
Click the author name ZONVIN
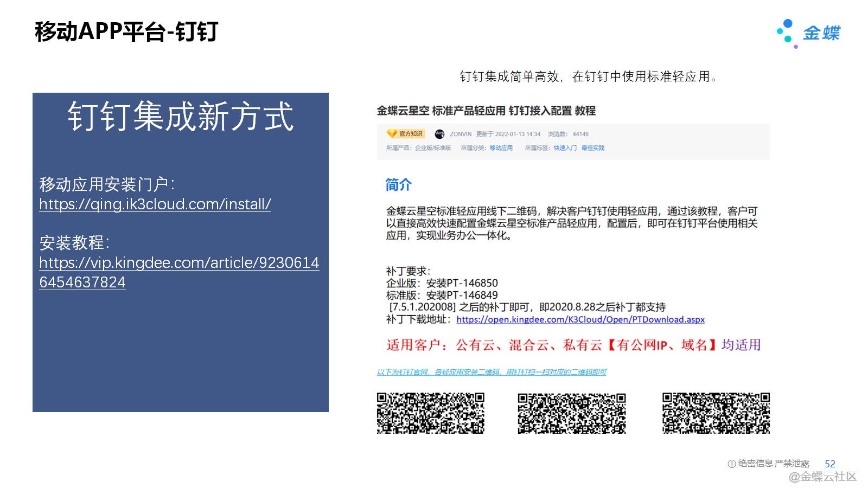click(460, 134)
